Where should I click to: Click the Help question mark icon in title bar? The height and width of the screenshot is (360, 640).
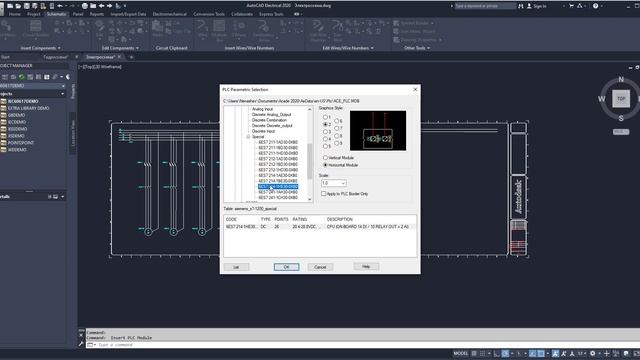point(596,6)
